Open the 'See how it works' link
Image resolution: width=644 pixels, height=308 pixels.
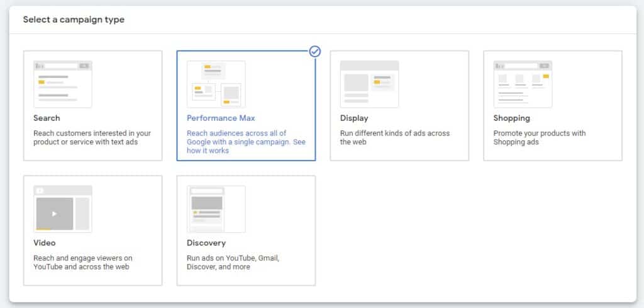point(246,146)
